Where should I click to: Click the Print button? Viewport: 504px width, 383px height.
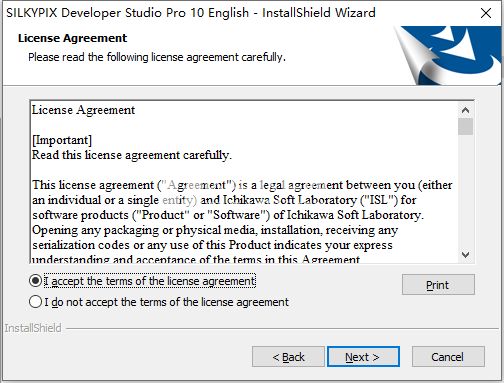(x=438, y=285)
